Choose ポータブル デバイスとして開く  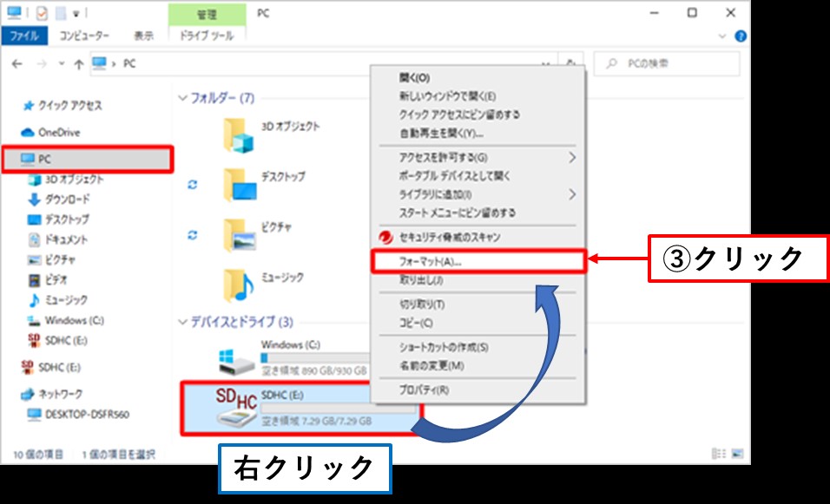click(x=454, y=176)
